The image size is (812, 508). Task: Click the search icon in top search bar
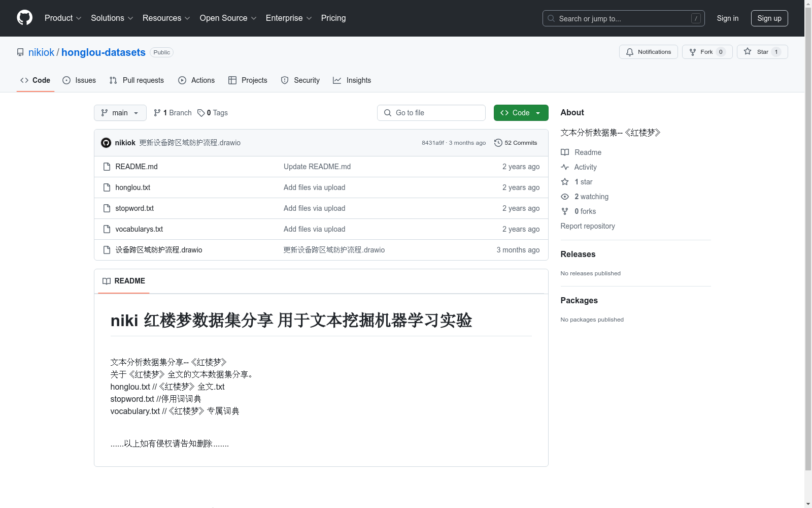(551, 18)
